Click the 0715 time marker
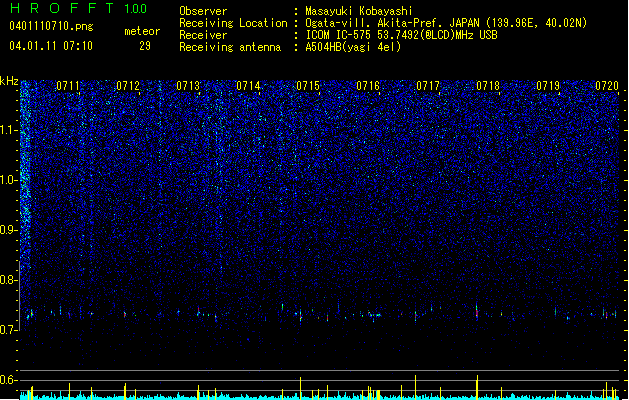This screenshot has width=629, height=400. click(x=308, y=86)
